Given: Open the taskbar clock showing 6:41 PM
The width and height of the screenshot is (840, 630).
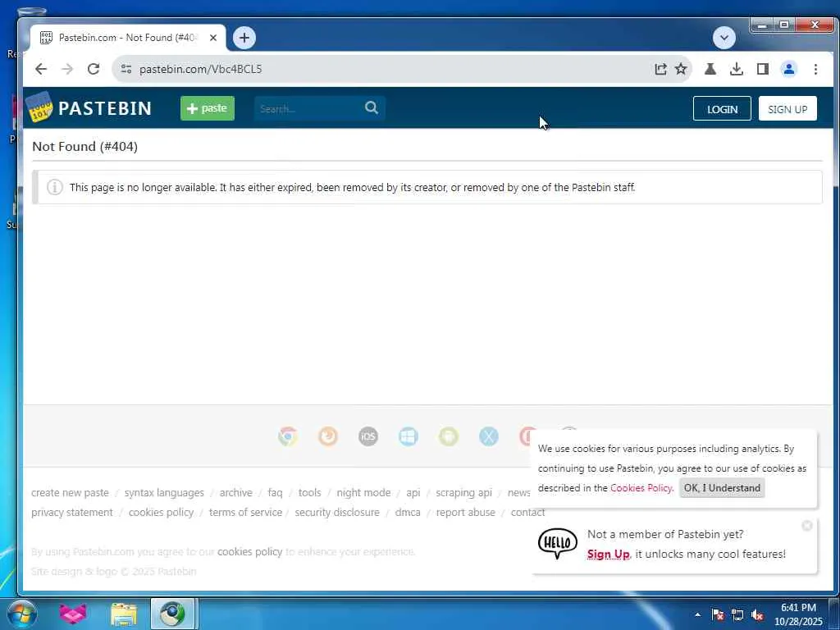Looking at the screenshot, I should tap(798, 614).
